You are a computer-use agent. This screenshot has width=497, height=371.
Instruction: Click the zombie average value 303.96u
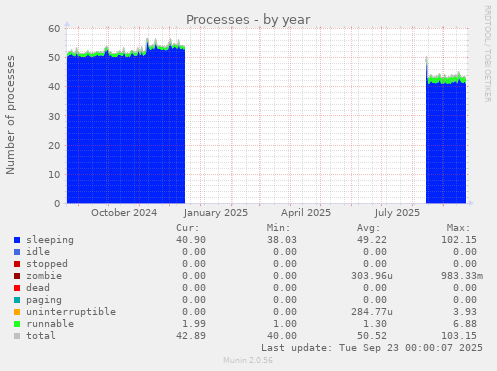click(372, 276)
